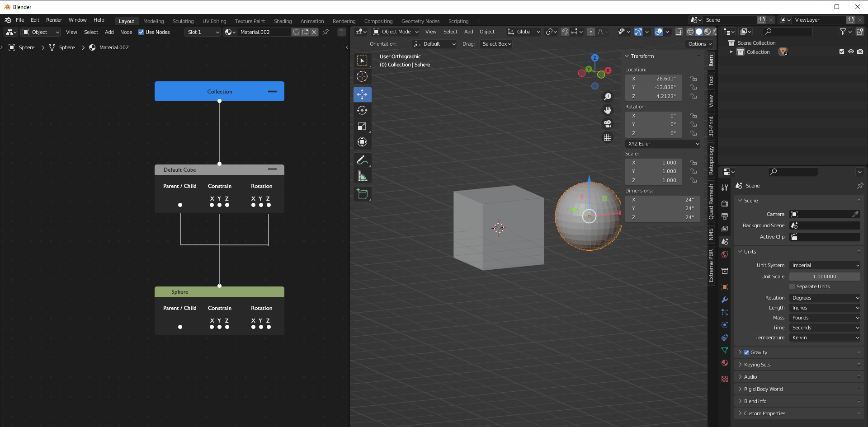
Task: Select the Rotate tool in viewport toolbar
Action: (x=362, y=110)
